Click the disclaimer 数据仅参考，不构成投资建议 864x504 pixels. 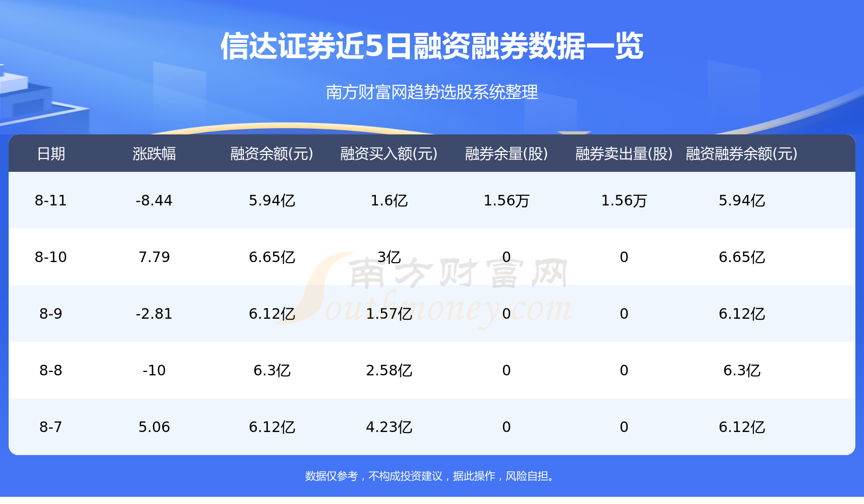point(373,476)
